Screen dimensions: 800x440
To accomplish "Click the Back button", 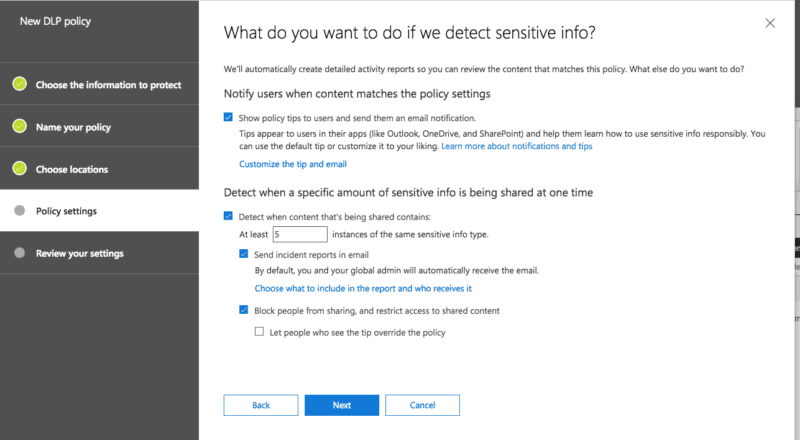I will (261, 405).
